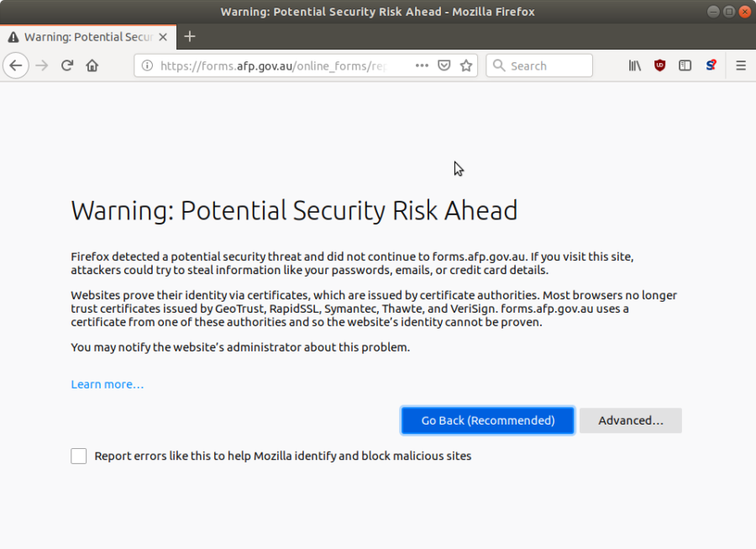Open the Firefox Library icon
The height and width of the screenshot is (549, 756).
tap(634, 65)
